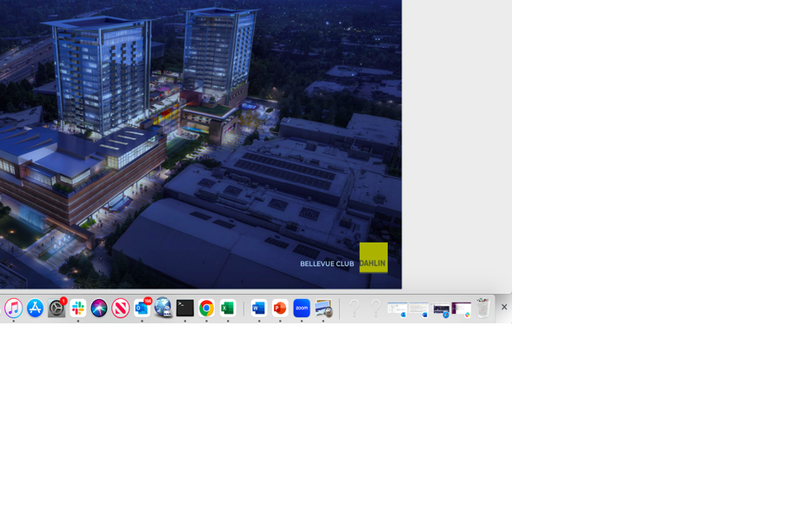Dismiss the panel using the X button

(x=504, y=307)
